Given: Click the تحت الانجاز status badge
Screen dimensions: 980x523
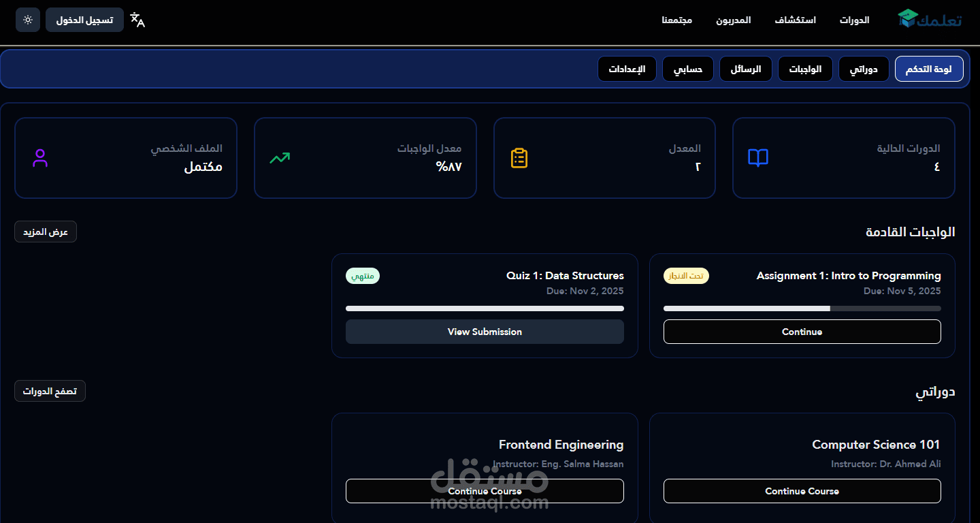Looking at the screenshot, I should pyautogui.click(x=686, y=276).
